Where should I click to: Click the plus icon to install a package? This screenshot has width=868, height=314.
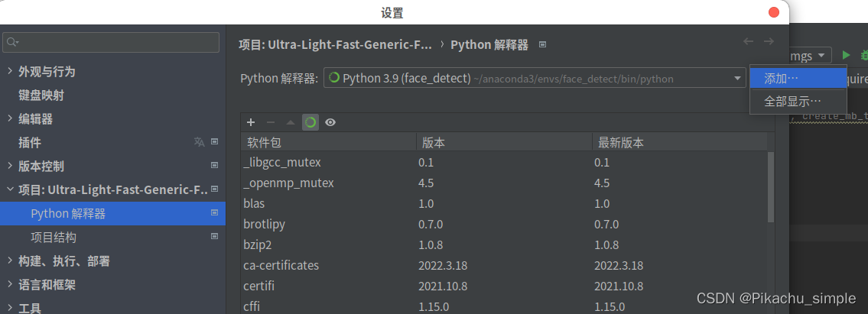(250, 122)
